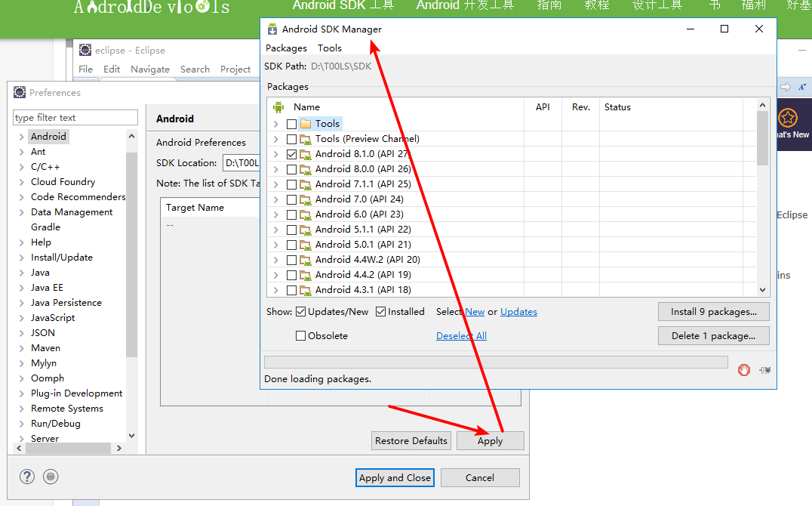
Task: Click the Apply button in Preferences
Action: pyautogui.click(x=490, y=441)
